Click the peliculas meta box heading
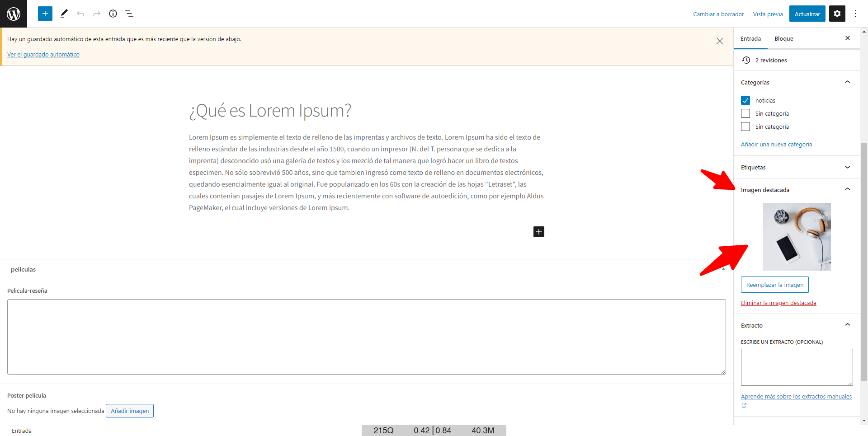The image size is (868, 436). click(x=23, y=270)
